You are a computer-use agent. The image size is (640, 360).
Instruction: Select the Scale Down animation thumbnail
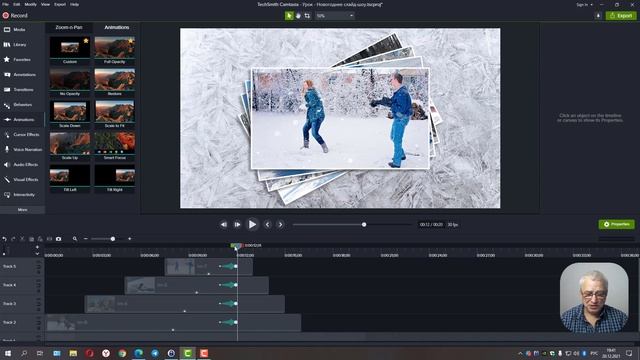point(70,114)
